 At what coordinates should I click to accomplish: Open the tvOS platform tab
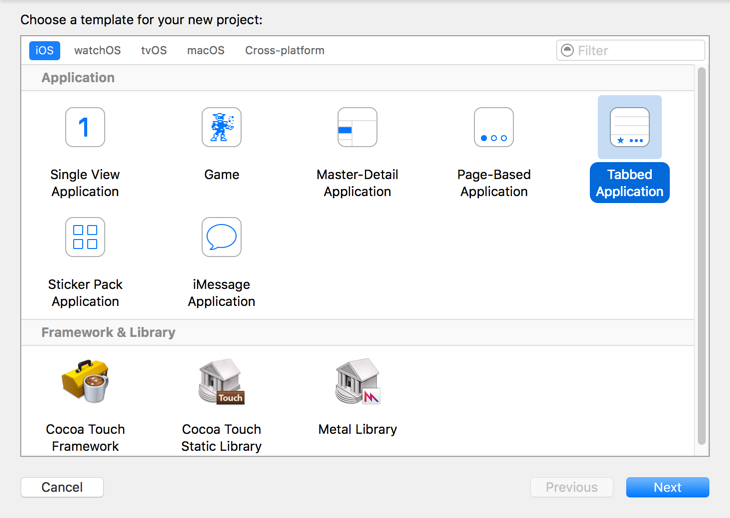coord(154,50)
